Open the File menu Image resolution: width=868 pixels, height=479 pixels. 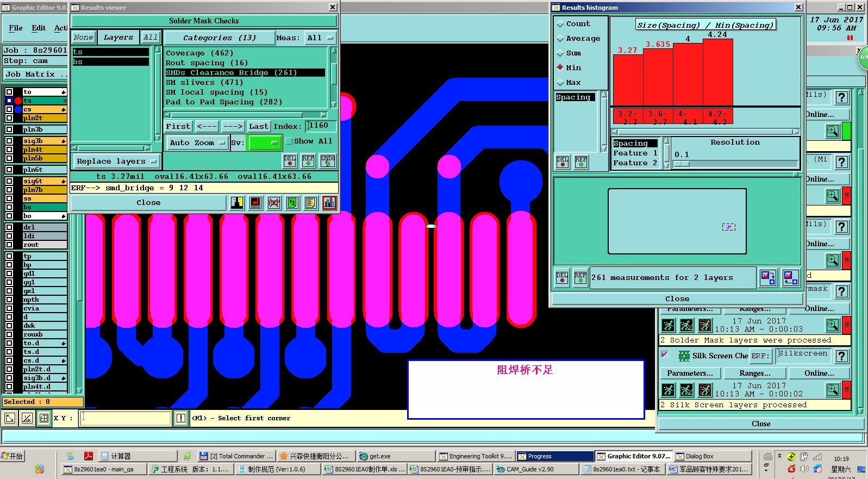(16, 28)
